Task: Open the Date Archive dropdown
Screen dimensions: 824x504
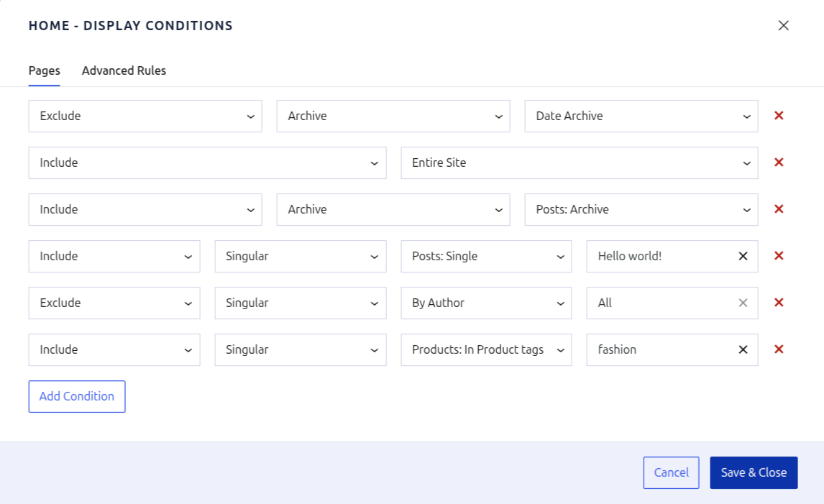Action: click(640, 115)
